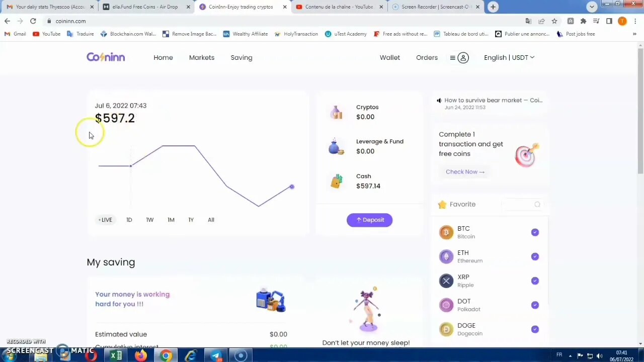
Task: Open the Chrome extensions puzzle icon
Action: tap(583, 21)
